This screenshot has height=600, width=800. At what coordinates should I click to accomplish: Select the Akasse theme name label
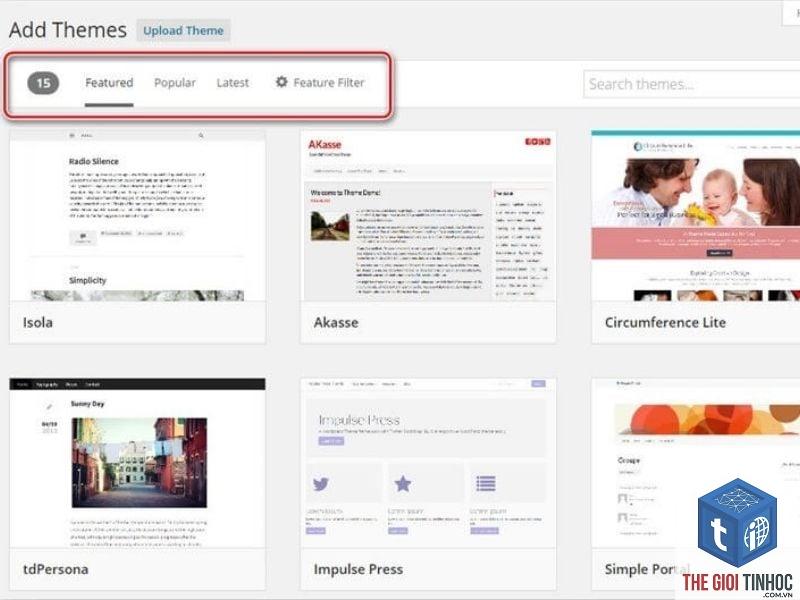pyautogui.click(x=336, y=322)
